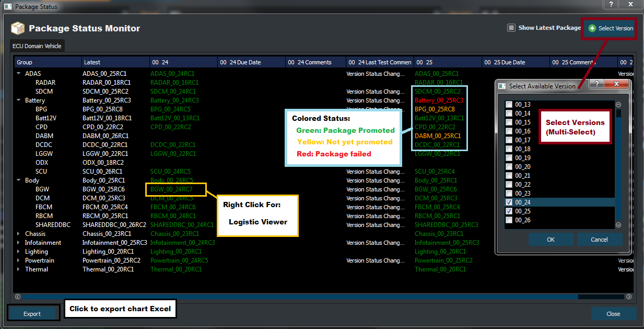Select the SCU_00_24RC5 cell
The width and height of the screenshot is (644, 329).
170,172
